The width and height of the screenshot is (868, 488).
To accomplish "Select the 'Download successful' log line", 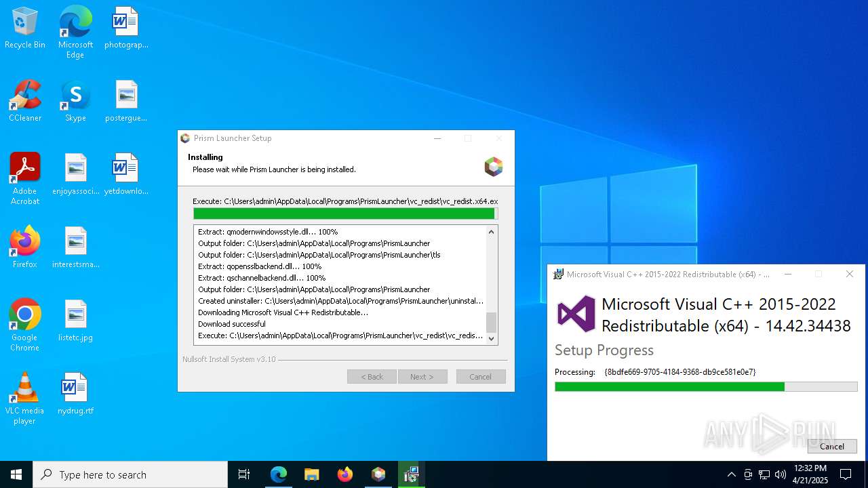I will (232, 324).
